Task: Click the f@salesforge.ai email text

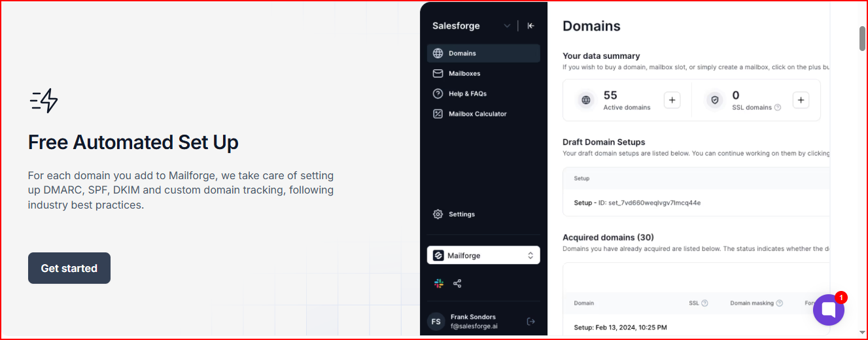Action: (x=473, y=326)
